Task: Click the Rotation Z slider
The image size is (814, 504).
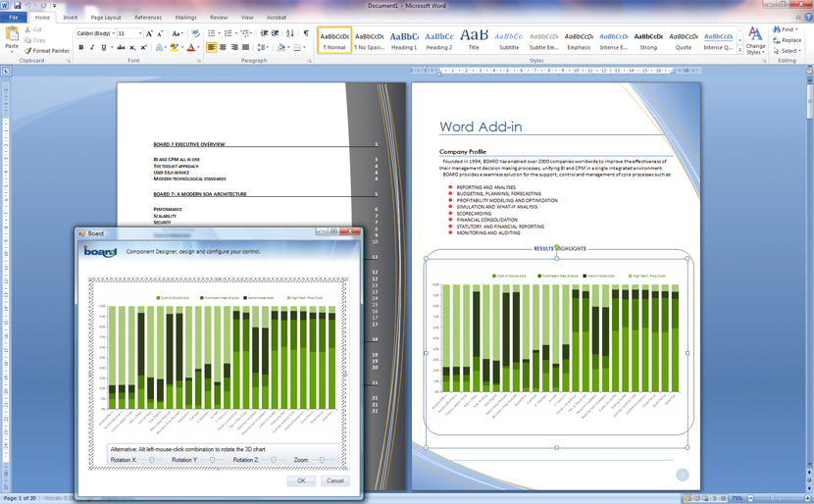Action: 273,460
